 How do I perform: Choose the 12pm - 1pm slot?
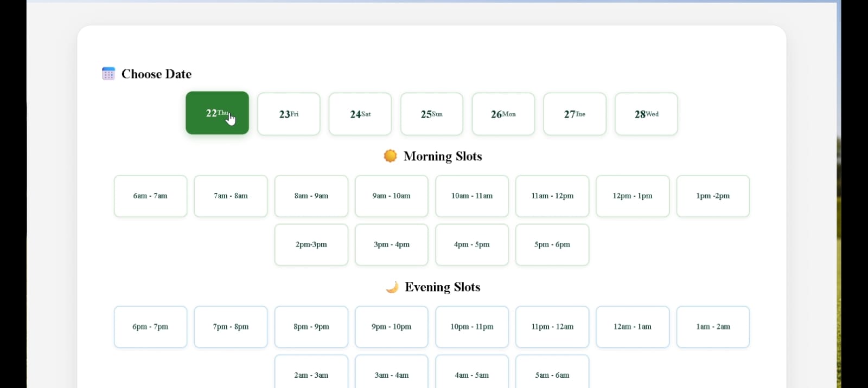pyautogui.click(x=633, y=196)
